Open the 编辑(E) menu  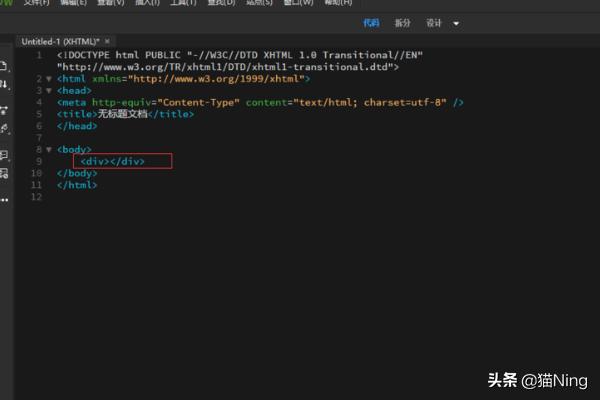pos(73,2)
